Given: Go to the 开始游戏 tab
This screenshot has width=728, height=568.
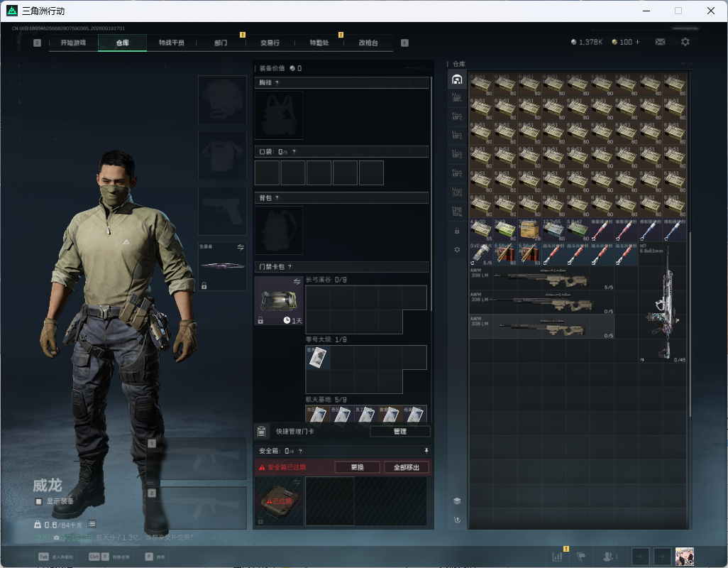Looking at the screenshot, I should (x=73, y=43).
